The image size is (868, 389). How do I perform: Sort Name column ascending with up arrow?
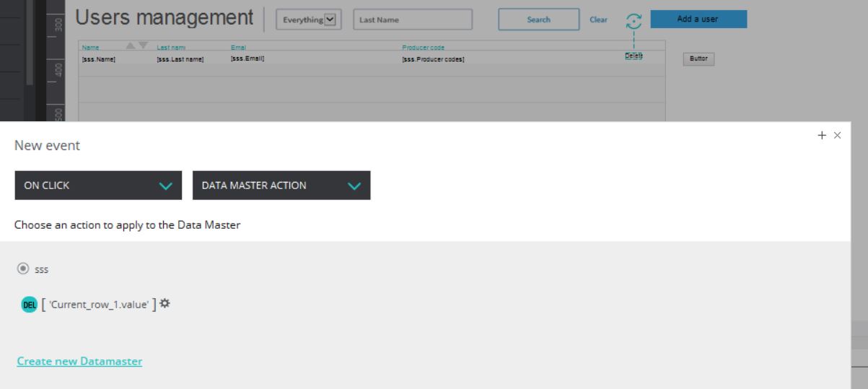[x=131, y=46]
